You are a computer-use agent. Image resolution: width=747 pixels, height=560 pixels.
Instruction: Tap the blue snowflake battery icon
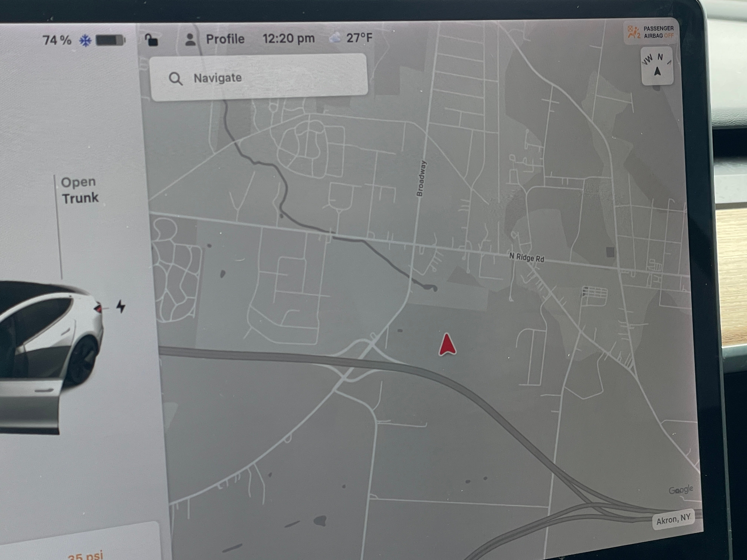85,41
